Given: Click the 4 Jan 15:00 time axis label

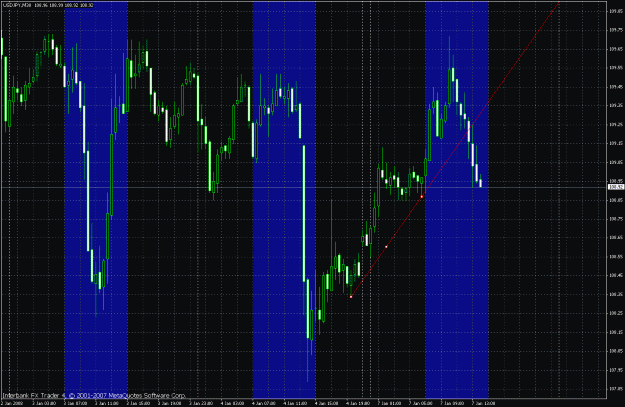Looking at the screenshot, I should [x=327, y=403].
